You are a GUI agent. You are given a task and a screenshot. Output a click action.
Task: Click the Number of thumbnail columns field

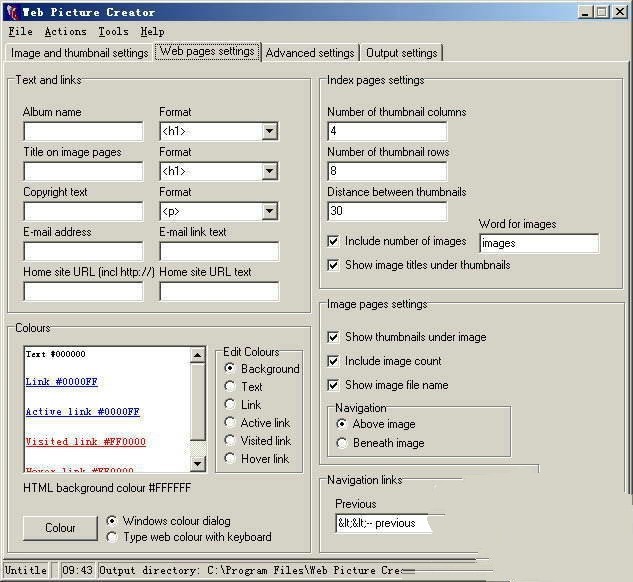click(x=387, y=131)
